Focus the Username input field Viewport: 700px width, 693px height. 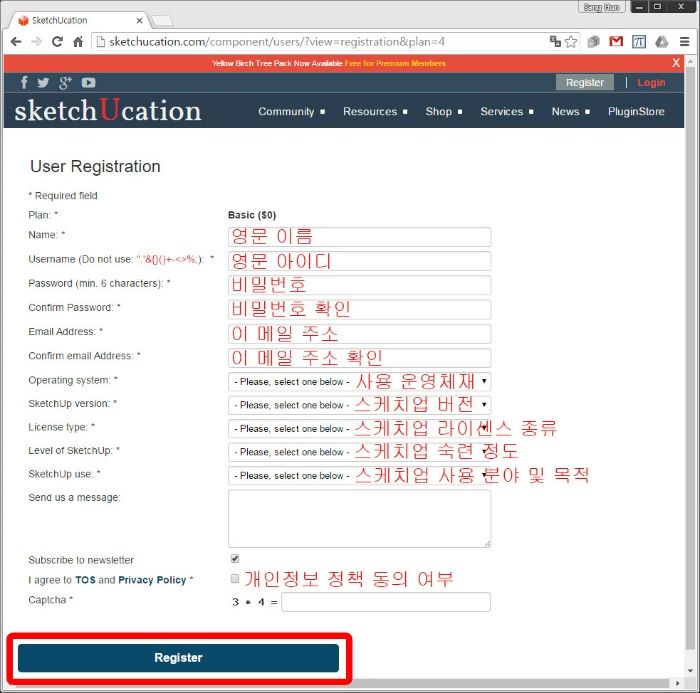359,261
